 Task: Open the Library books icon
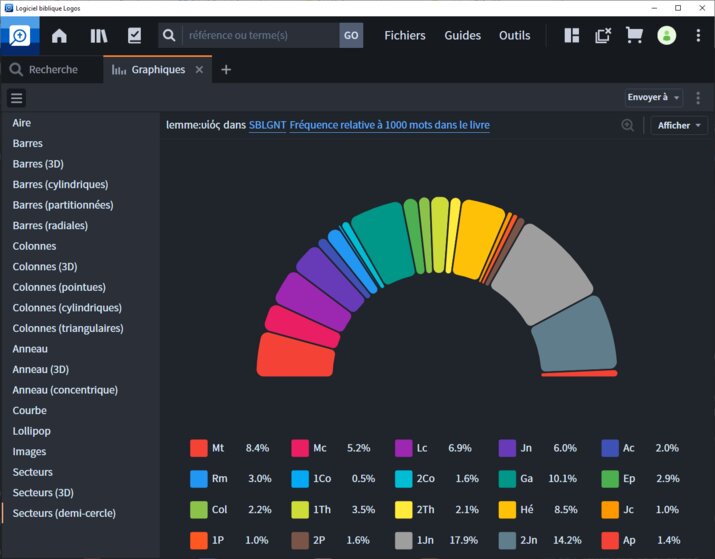(x=98, y=36)
